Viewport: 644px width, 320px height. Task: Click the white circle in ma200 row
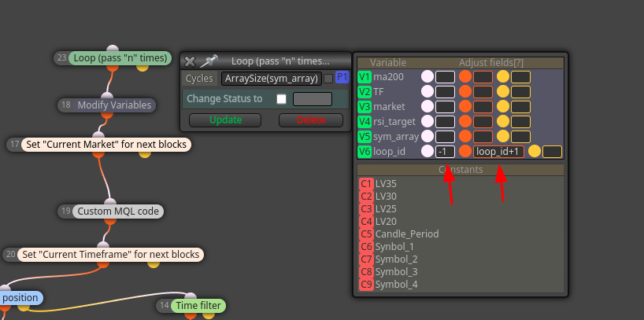coord(427,77)
